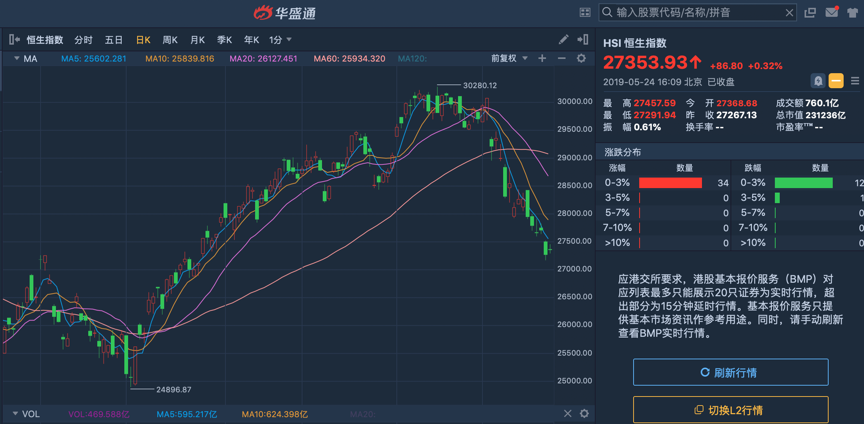Image resolution: width=864 pixels, height=424 pixels.
Task: Open the 前复权 adjustment dropdown
Action: 510,58
